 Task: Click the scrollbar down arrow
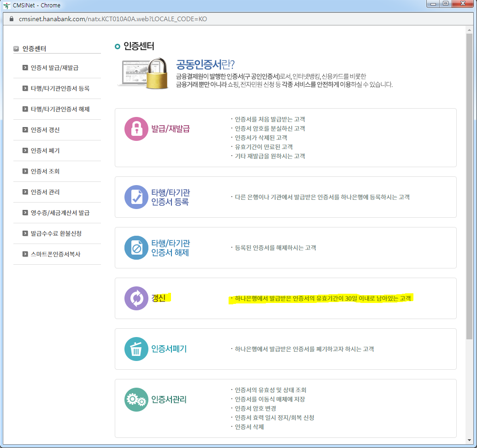[469, 440]
